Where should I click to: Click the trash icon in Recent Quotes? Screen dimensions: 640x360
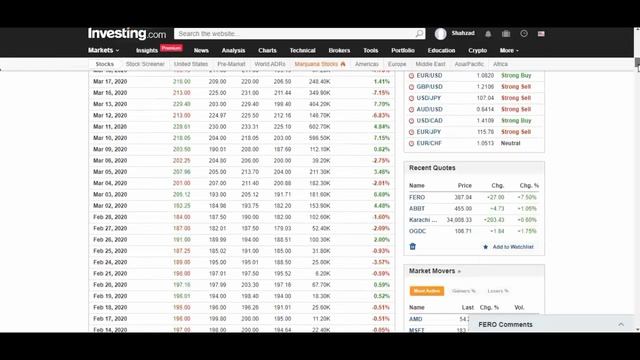click(x=413, y=247)
